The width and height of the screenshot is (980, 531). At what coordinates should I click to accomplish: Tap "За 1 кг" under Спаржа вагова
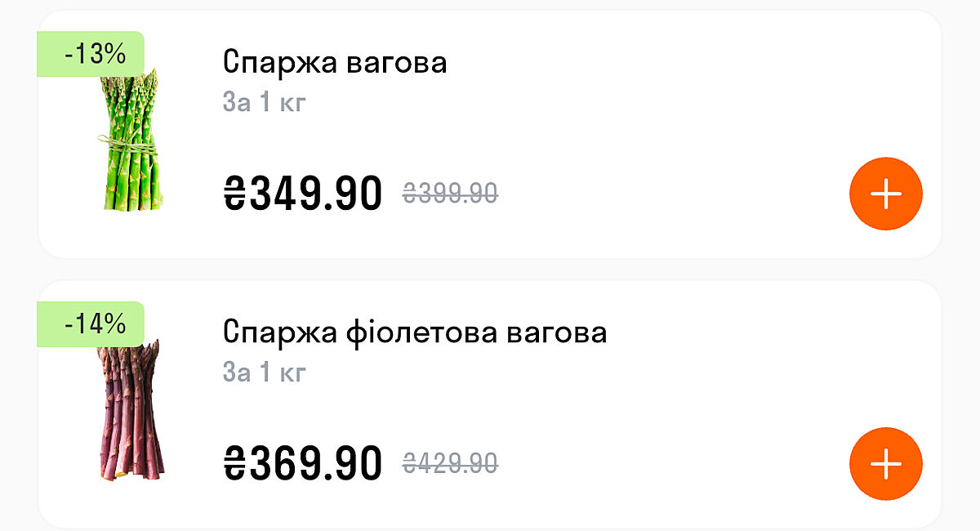click(x=265, y=103)
